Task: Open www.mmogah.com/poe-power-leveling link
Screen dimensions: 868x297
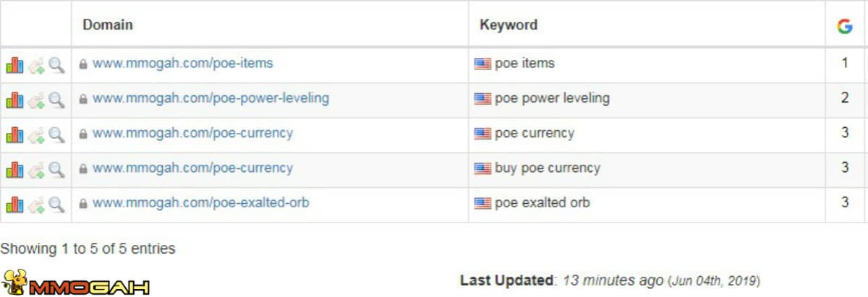Action: (x=210, y=98)
